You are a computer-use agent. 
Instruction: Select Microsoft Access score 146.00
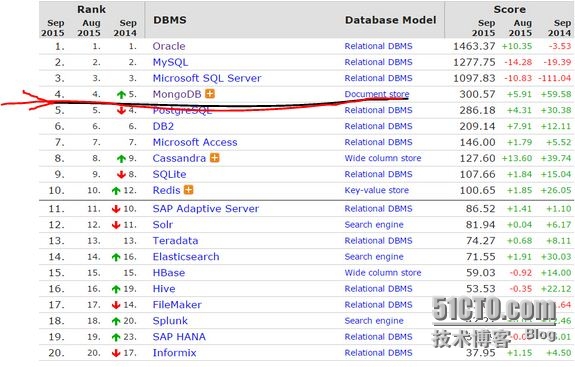point(477,142)
